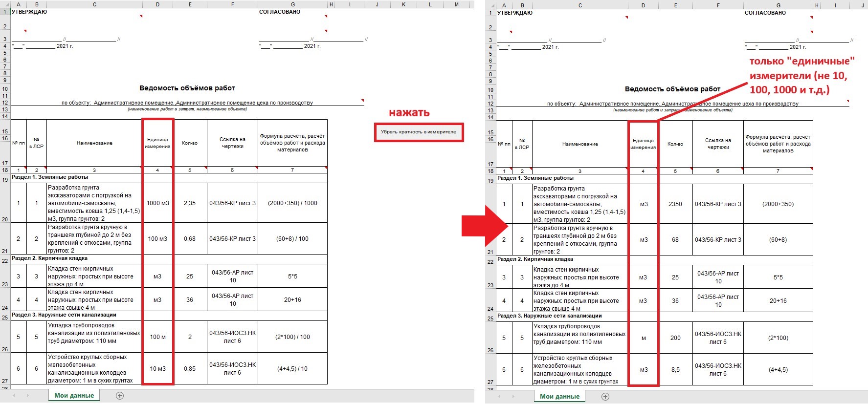Select formula cell '(60+8) / 100'
The image size is (868, 404).
tap(292, 239)
